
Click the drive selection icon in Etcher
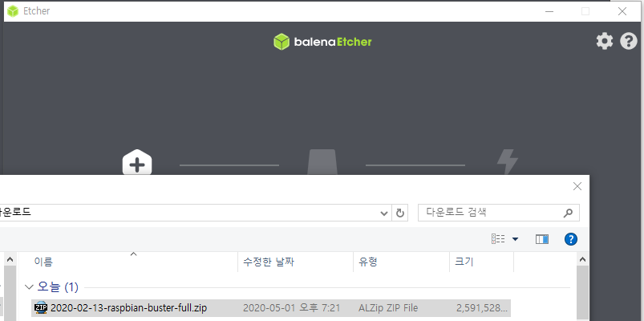point(322,162)
